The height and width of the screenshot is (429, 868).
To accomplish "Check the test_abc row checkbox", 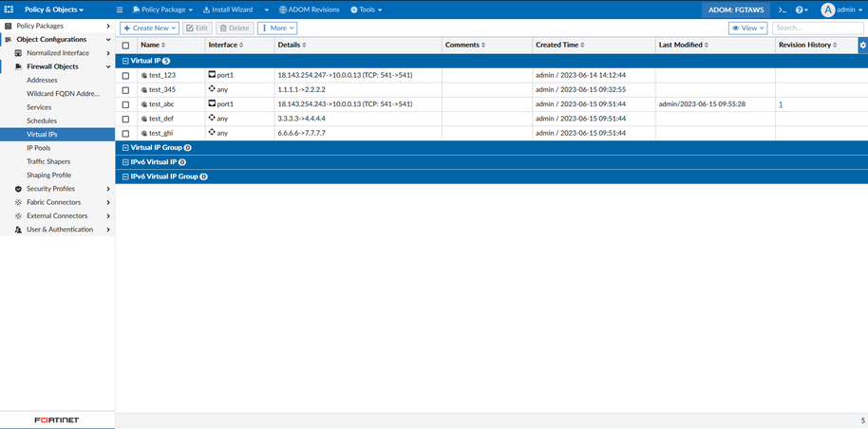I will click(x=125, y=104).
